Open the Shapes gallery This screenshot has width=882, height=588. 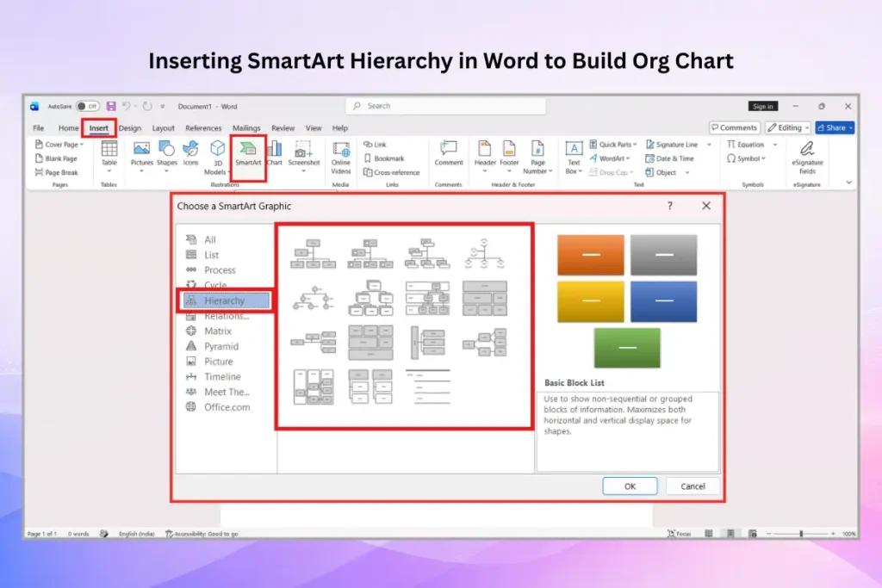coord(166,156)
